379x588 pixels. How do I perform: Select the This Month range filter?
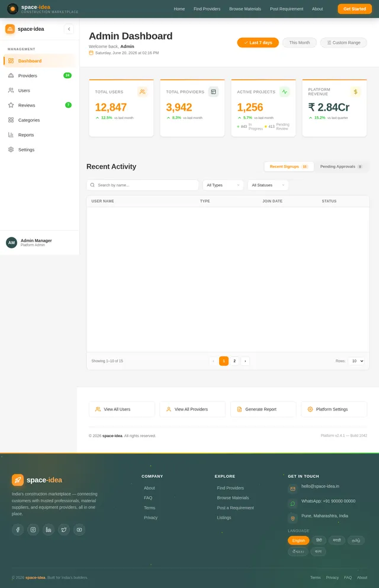point(300,43)
